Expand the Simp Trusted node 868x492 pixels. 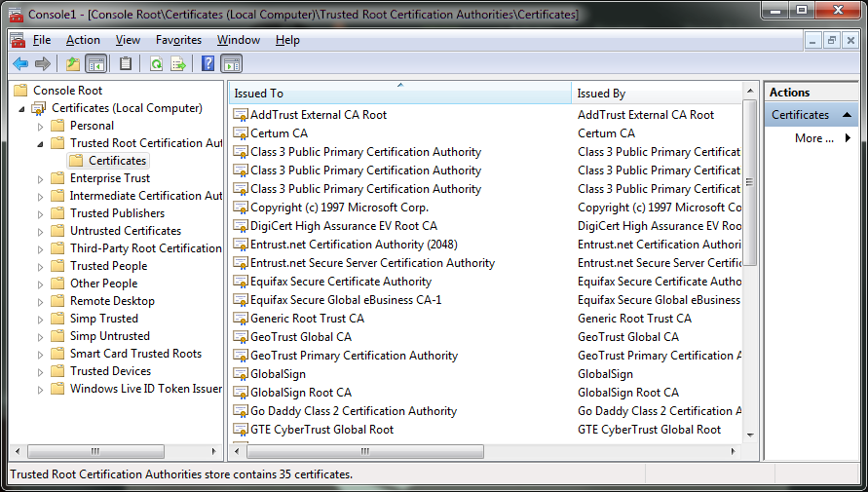[40, 320]
